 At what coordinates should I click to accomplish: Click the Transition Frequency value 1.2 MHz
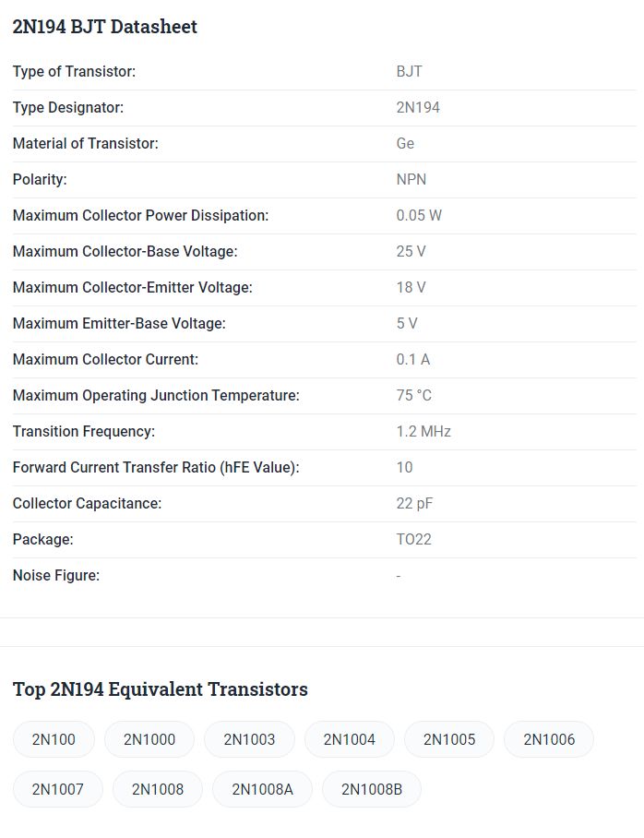click(x=423, y=432)
